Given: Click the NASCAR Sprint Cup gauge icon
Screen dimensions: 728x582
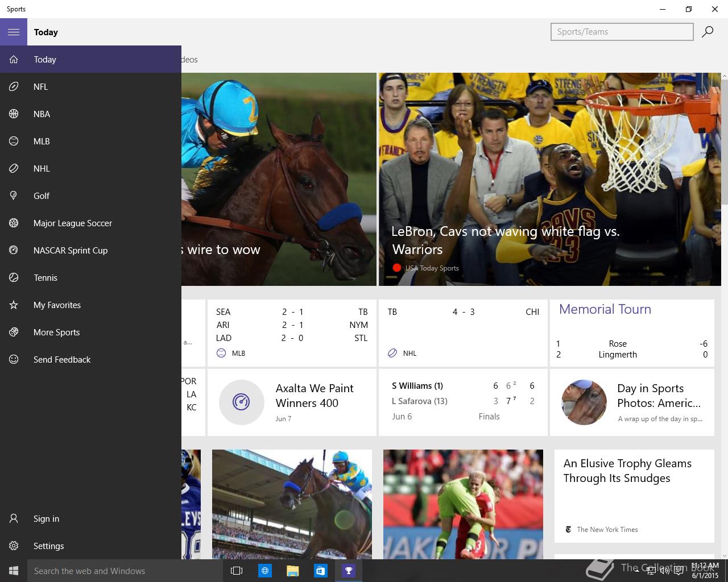Looking at the screenshot, I should tap(14, 250).
